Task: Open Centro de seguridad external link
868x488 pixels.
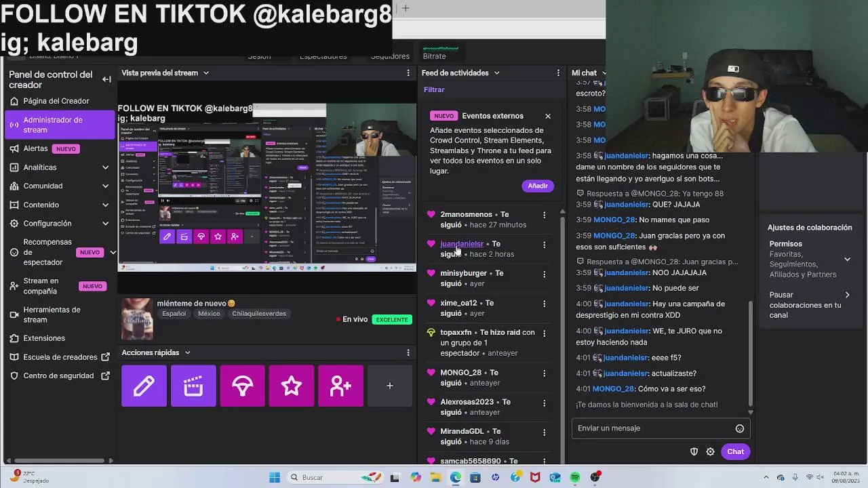Action: [x=60, y=376]
